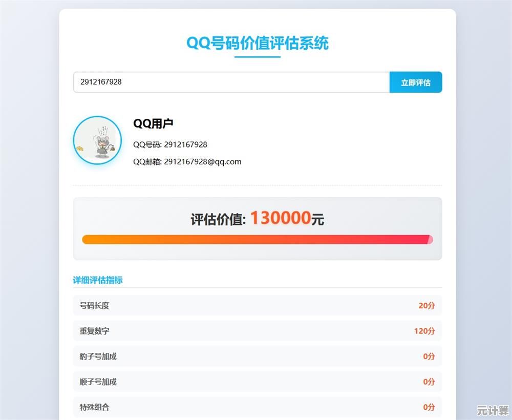Click the QQ号码 2912167928 text
512x420 pixels.
point(170,144)
